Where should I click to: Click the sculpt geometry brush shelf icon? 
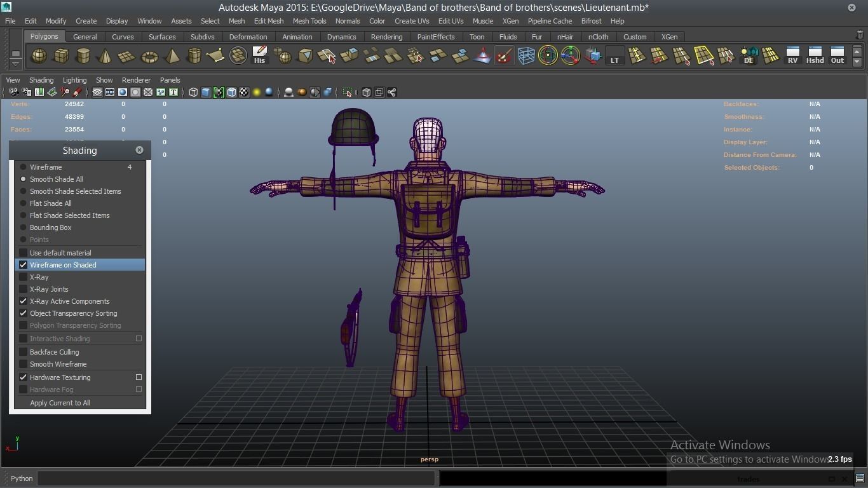click(504, 56)
